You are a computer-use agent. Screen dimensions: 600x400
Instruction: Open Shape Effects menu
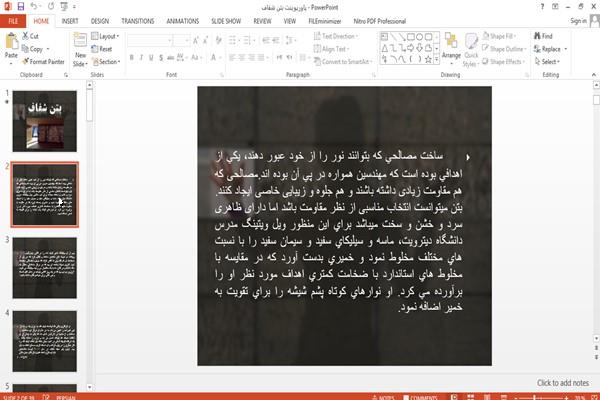(503, 62)
